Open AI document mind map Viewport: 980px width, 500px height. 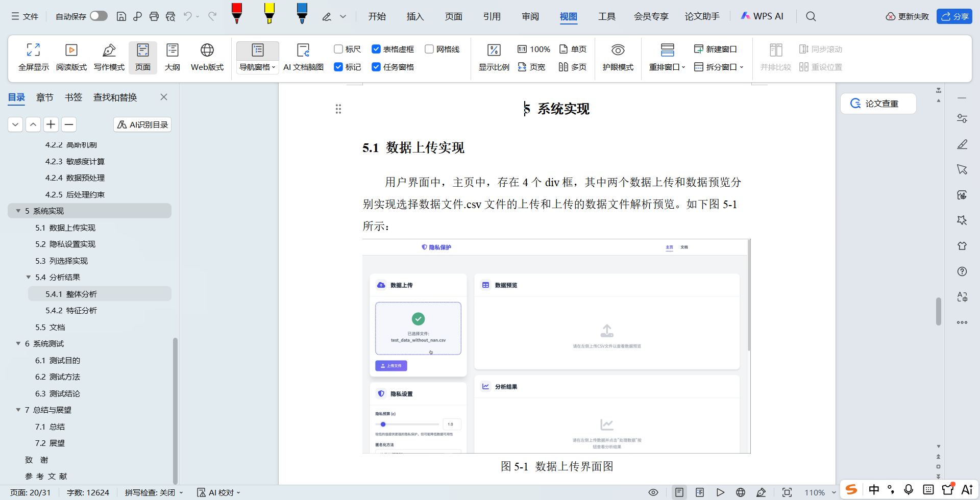[303, 57]
